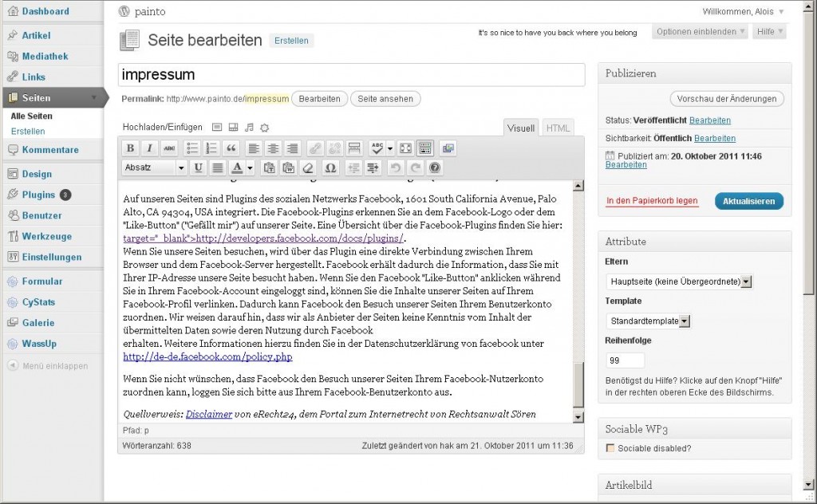This screenshot has width=817, height=504.
Task: Indent the paragraph
Action: (x=373, y=167)
